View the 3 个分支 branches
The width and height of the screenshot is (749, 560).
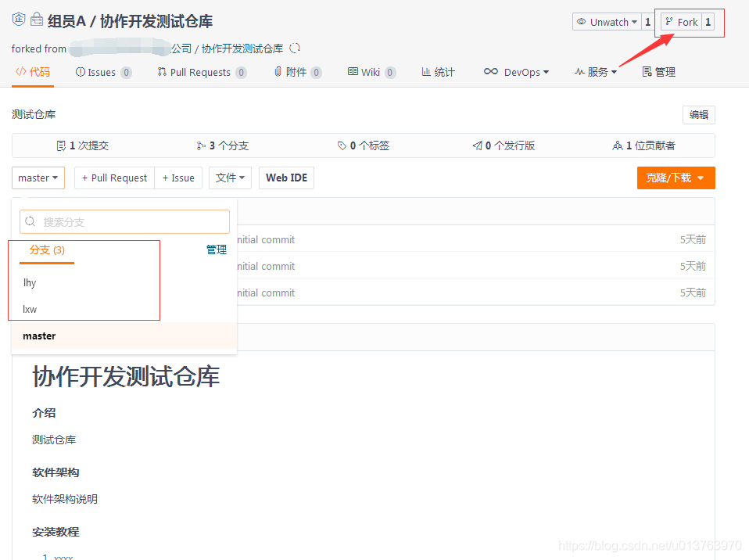pyautogui.click(x=223, y=145)
